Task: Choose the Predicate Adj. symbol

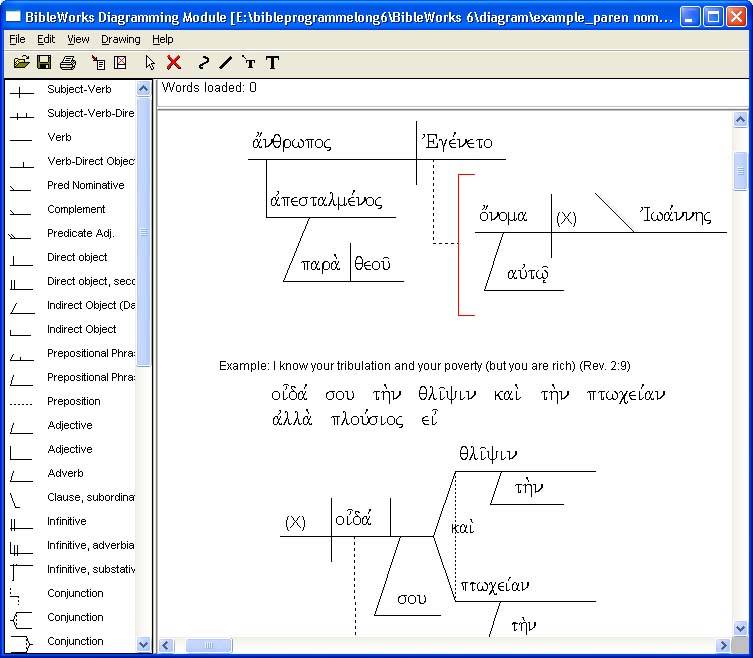Action: 21,236
